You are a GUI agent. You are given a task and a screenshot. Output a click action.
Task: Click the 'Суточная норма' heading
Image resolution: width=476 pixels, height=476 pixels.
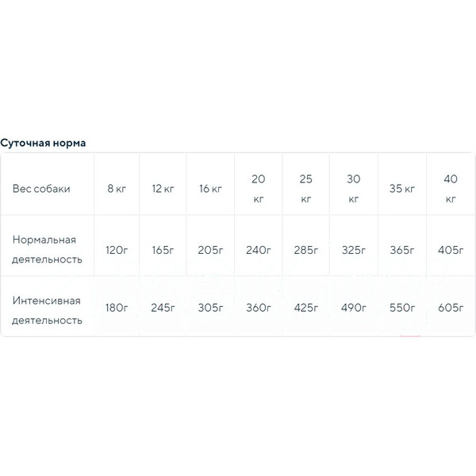43,143
